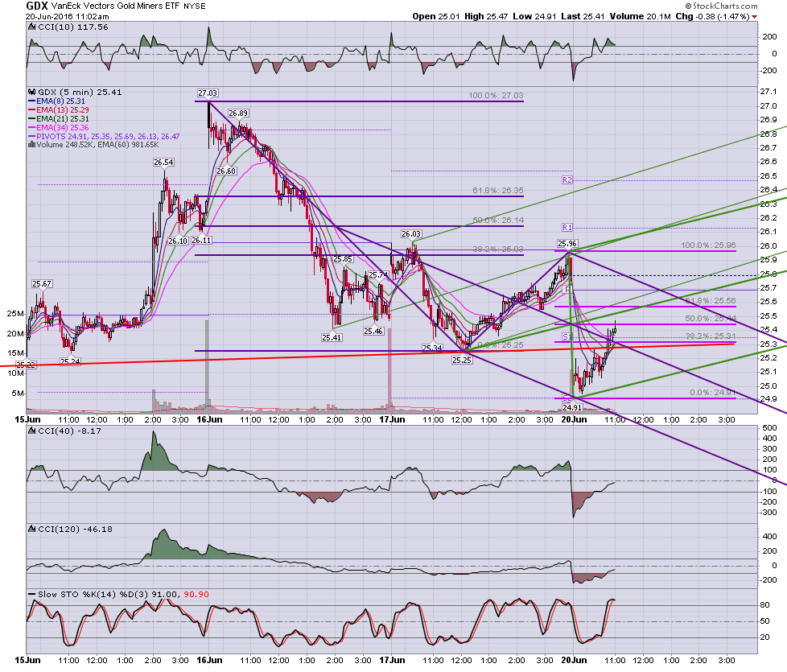Click the Open 25.01 value in the header
The height and width of the screenshot is (672, 787).
[435, 17]
